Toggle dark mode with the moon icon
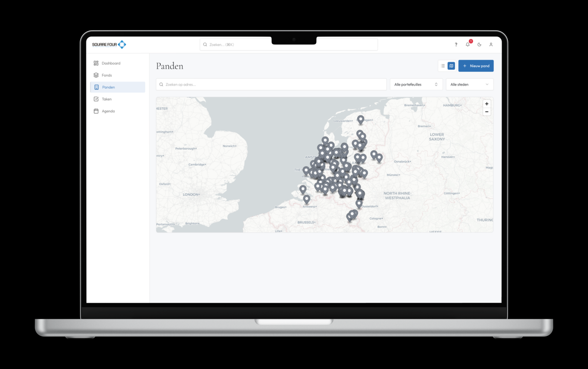588x369 pixels. [479, 45]
